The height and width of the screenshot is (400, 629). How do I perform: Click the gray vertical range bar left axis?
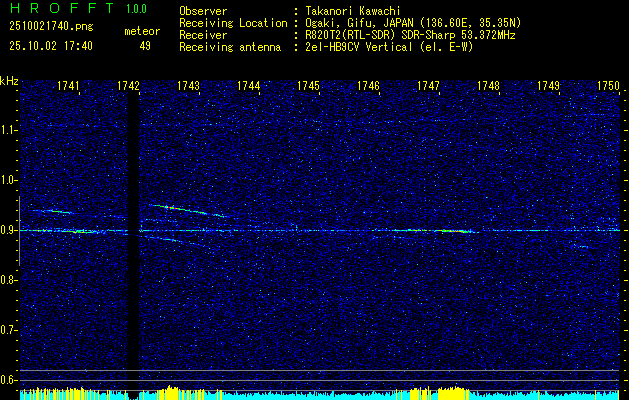(19, 231)
